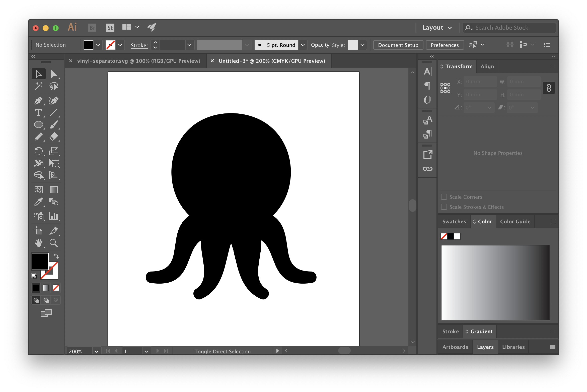Reset to default fill and stroke

[x=34, y=276]
